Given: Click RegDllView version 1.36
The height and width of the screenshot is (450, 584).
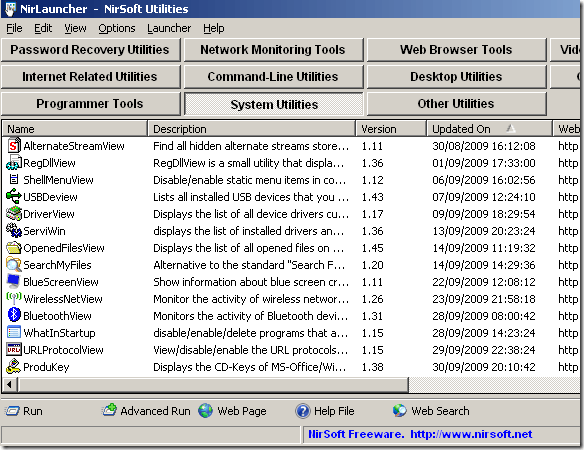Looking at the screenshot, I should 372,163.
